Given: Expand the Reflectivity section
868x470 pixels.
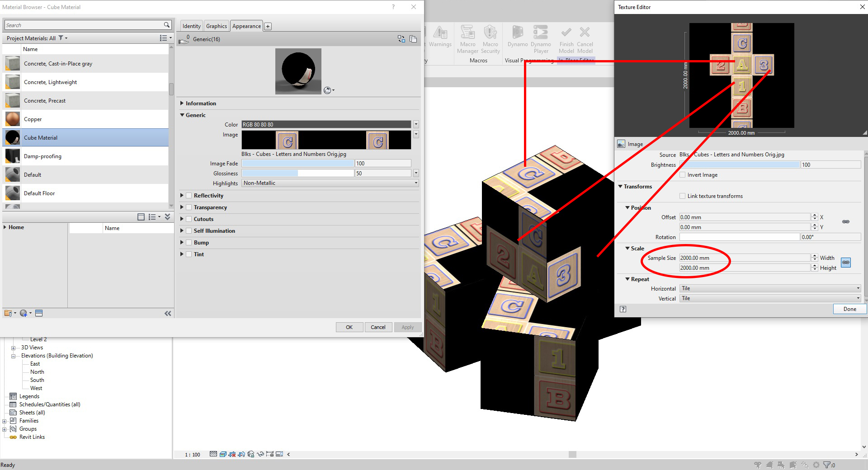Looking at the screenshot, I should tap(182, 195).
